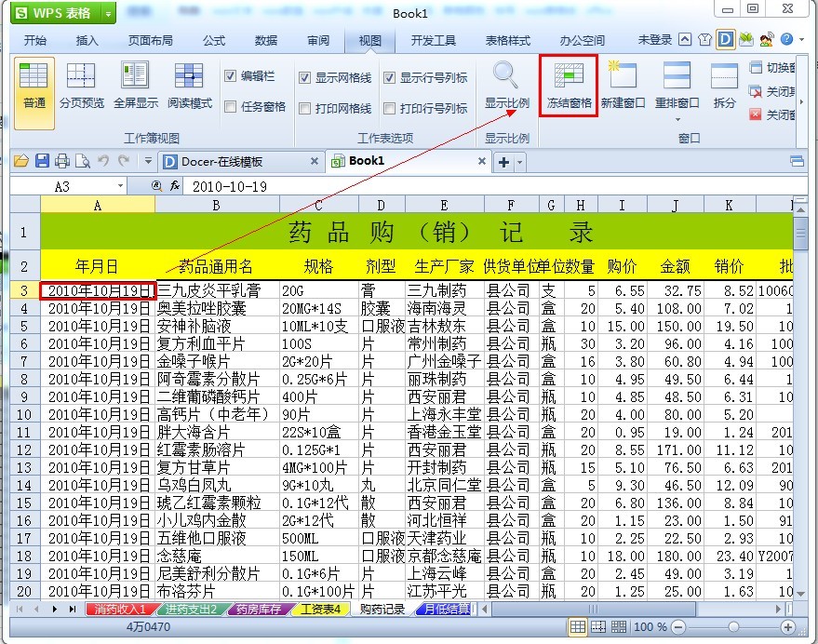Viewport: 818px width, 644px height.
Task: Save the workbook with the floppy disk icon
Action: [x=42, y=161]
